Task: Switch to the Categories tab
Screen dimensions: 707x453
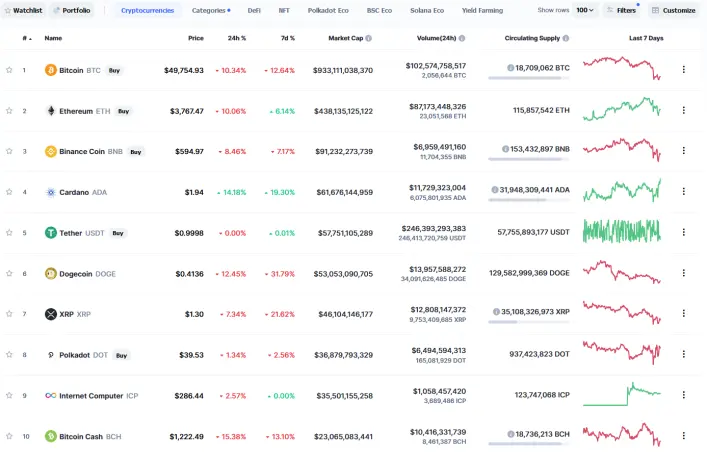Action: click(211, 10)
